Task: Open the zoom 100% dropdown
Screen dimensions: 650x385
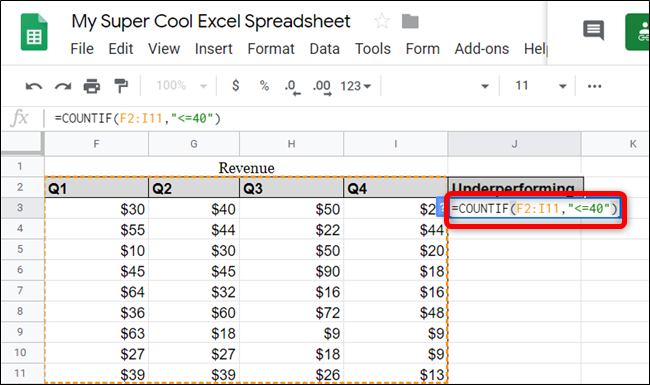Action: [181, 86]
